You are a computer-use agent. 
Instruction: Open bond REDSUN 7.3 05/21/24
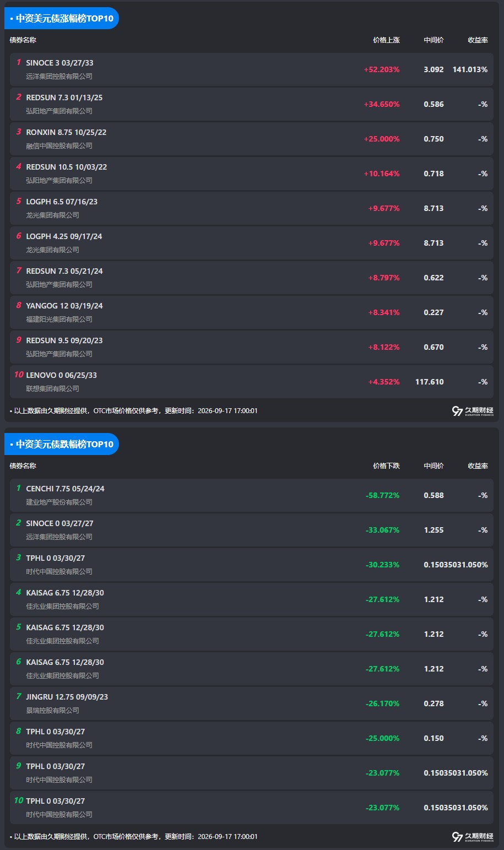64,271
